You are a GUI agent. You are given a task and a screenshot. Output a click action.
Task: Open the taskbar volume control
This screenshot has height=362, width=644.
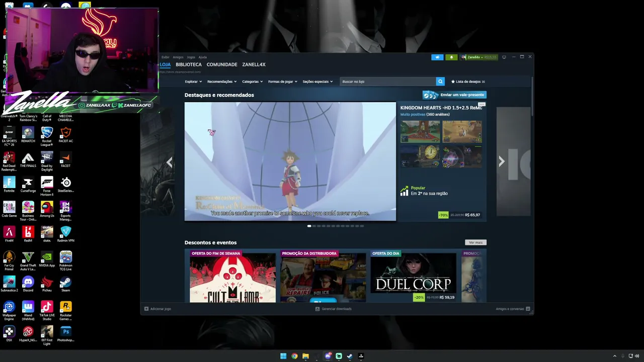click(637, 356)
